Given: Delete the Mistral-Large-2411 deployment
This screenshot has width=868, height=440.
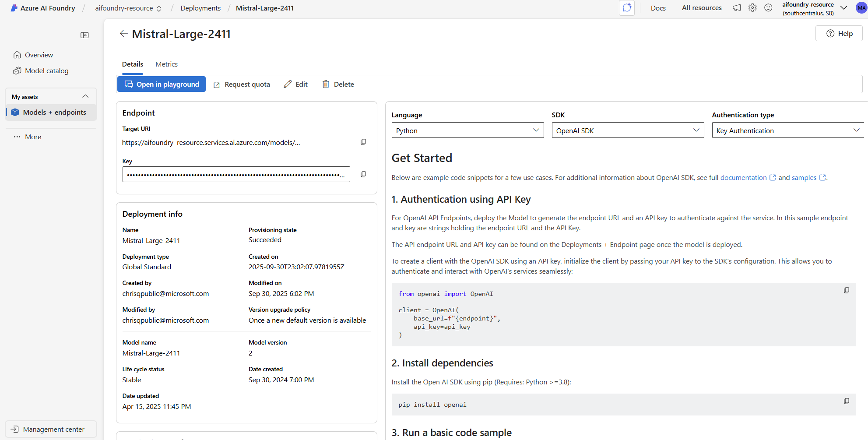Looking at the screenshot, I should 338,84.
